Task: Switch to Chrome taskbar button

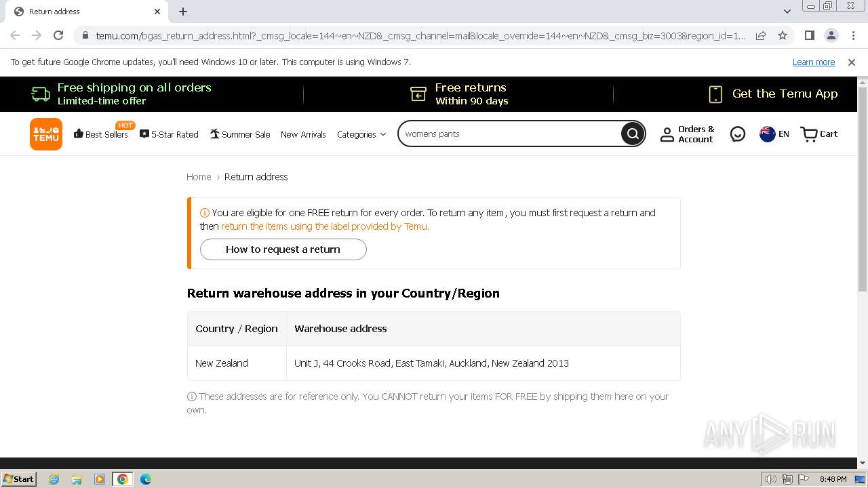Action: click(x=123, y=479)
